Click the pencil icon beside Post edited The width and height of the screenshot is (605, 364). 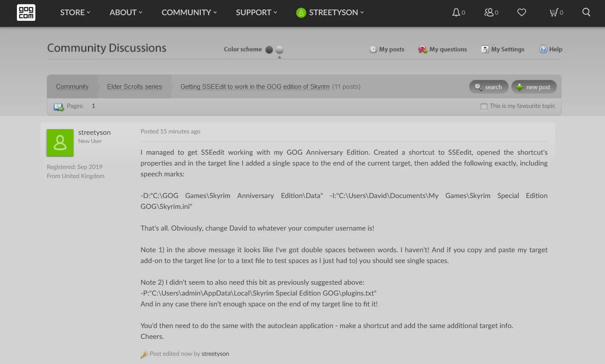144,354
